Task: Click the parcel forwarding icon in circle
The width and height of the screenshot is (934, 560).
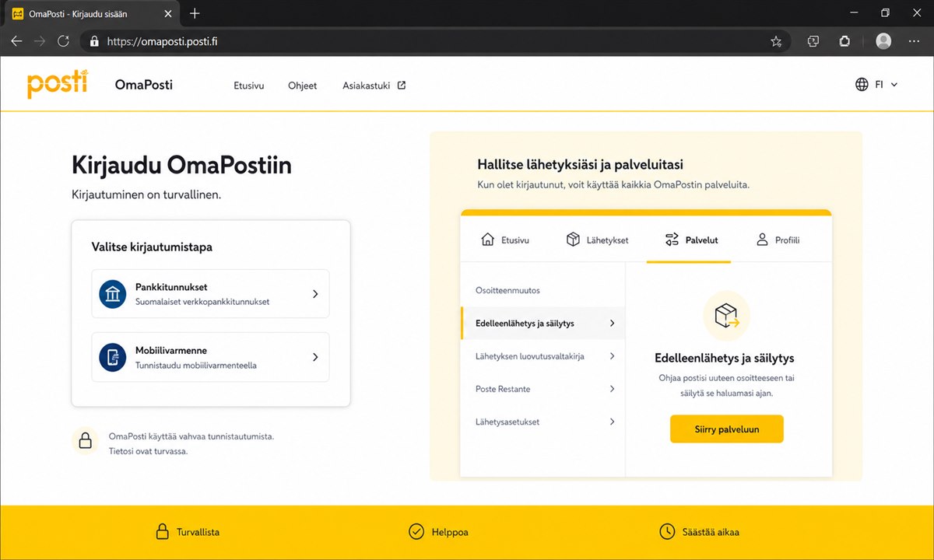Action: tap(726, 314)
